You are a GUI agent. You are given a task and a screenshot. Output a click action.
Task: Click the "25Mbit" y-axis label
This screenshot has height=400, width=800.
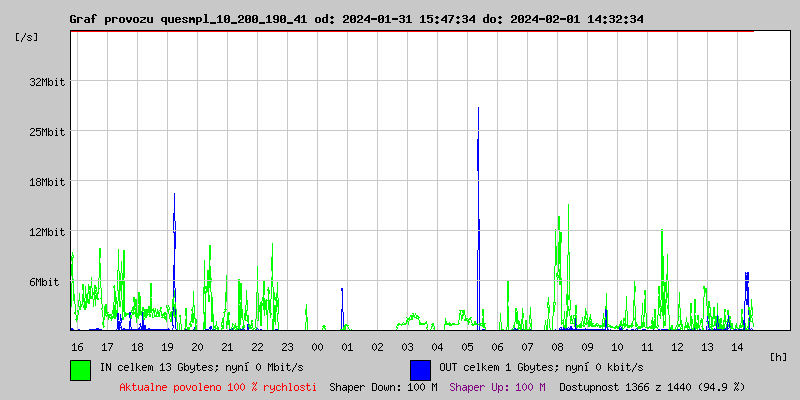point(47,132)
